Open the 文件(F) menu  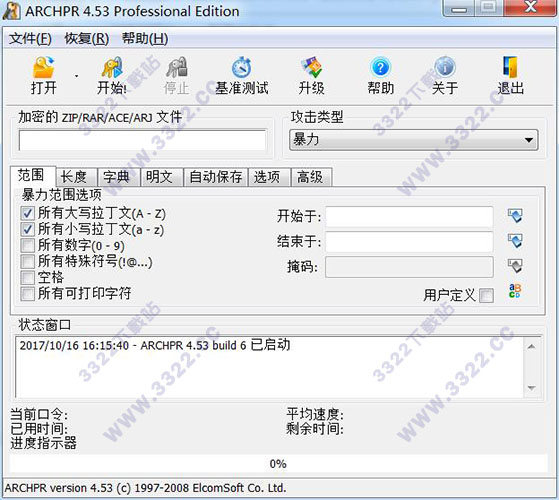pos(30,38)
